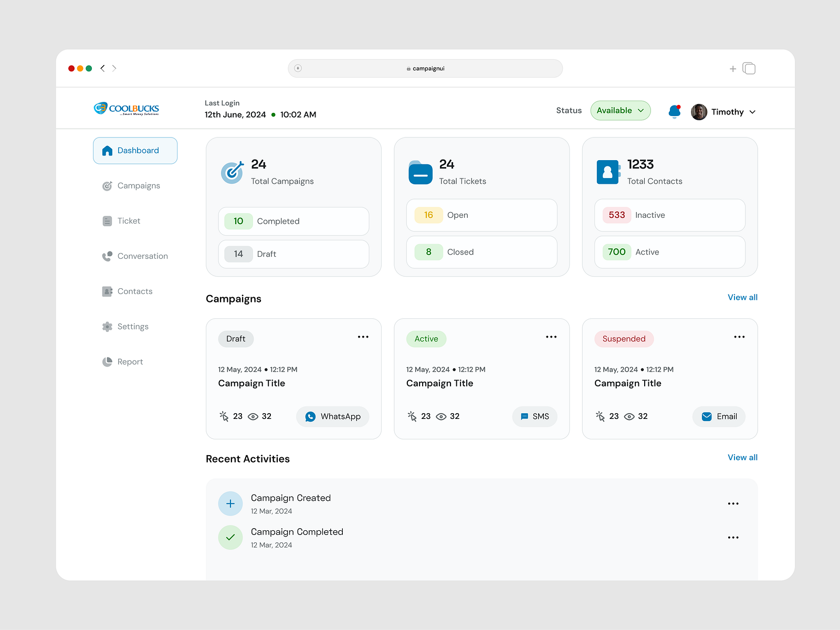The height and width of the screenshot is (630, 840).
Task: Open the Campaign Completed activity row menu
Action: (x=733, y=537)
